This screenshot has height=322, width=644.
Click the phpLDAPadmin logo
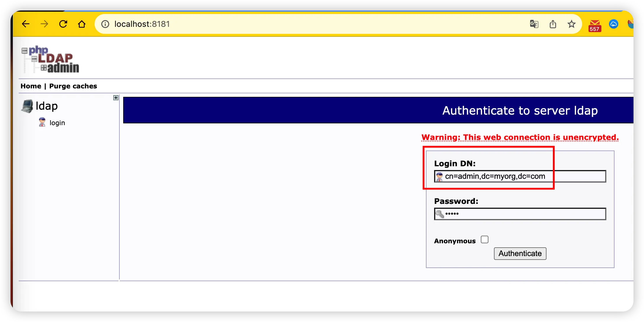click(50, 59)
